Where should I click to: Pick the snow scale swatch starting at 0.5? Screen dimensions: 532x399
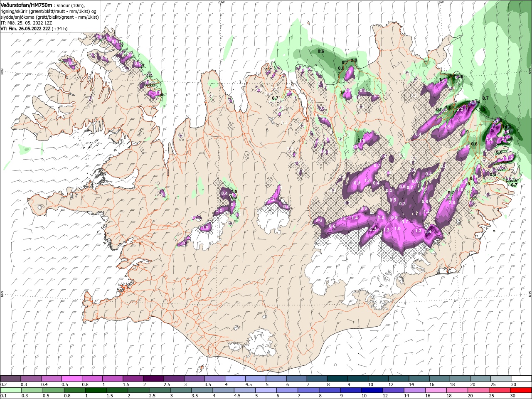tap(71, 379)
